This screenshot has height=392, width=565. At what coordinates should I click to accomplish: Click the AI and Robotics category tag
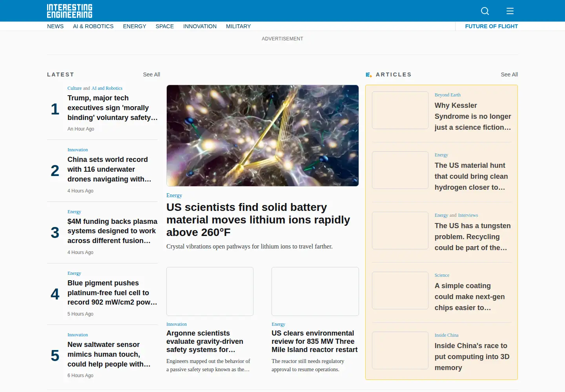click(x=107, y=88)
